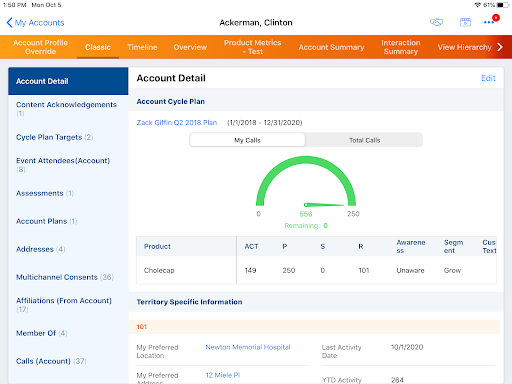Open the Overview tab
This screenshot has width=512, height=384.
coord(190,47)
